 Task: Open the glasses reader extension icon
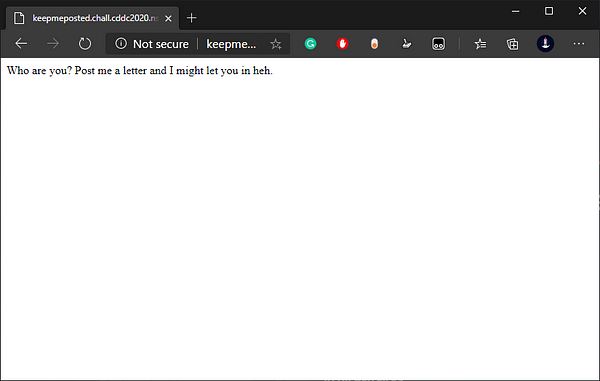click(x=438, y=44)
